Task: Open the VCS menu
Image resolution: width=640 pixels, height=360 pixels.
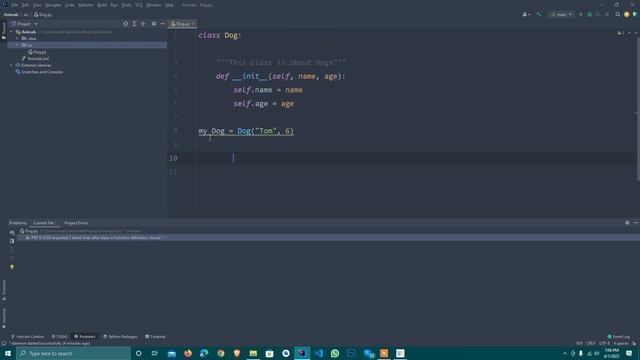Action: coord(139,5)
